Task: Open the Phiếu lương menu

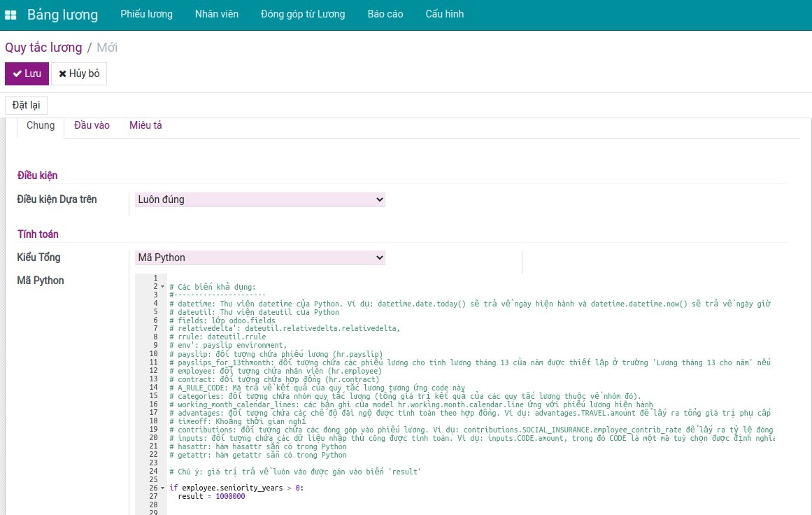Action: coord(146,14)
